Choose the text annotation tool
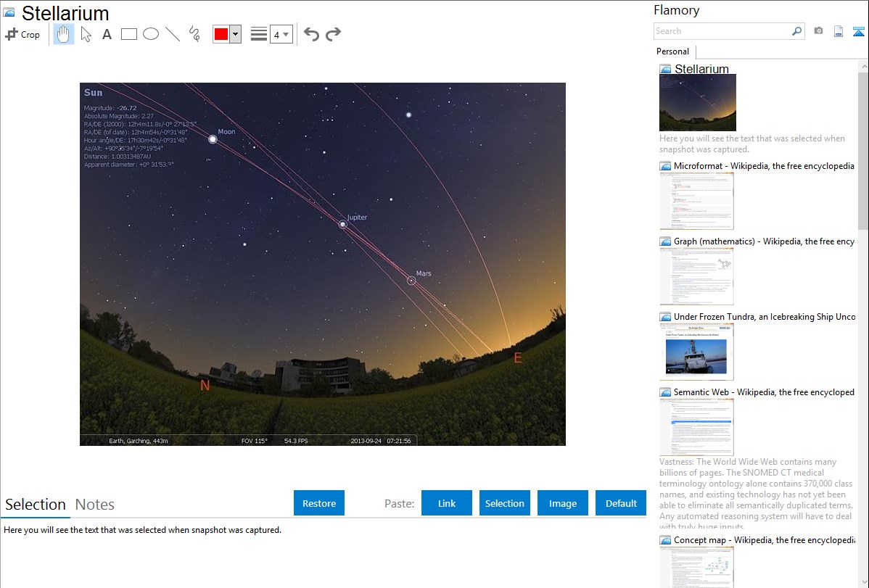The height and width of the screenshot is (588, 869). point(107,34)
